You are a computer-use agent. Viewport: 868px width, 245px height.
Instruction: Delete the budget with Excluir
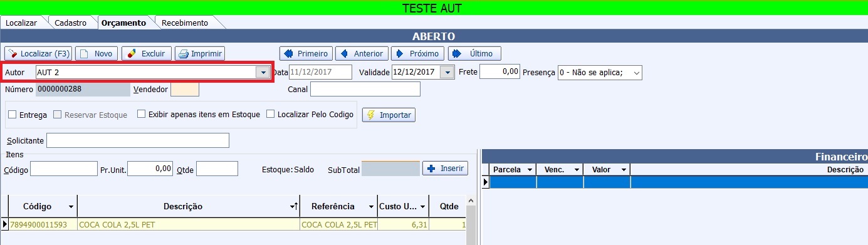(147, 54)
